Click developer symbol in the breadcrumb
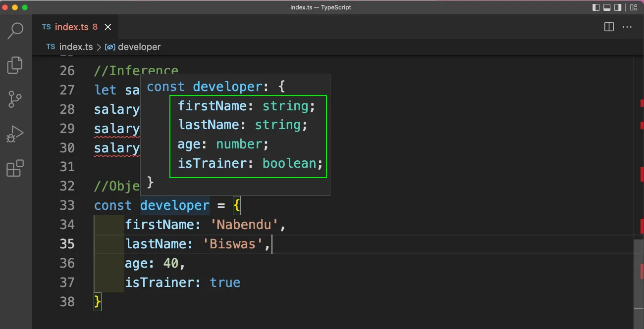The width and height of the screenshot is (644, 329). pyautogui.click(x=139, y=47)
